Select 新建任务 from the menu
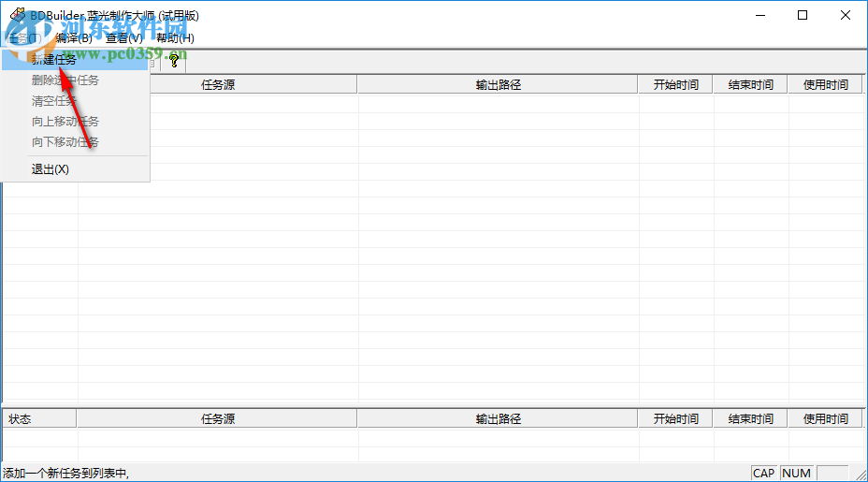This screenshot has width=868, height=482. click(75, 59)
